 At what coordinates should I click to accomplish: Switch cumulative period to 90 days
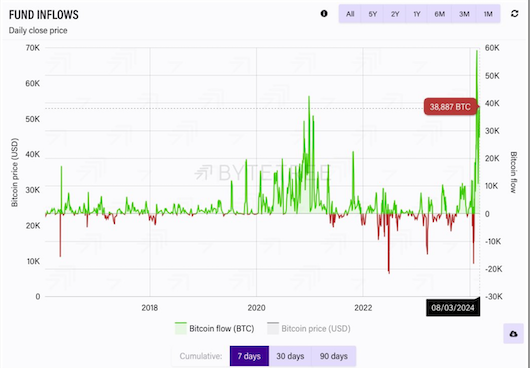point(334,356)
